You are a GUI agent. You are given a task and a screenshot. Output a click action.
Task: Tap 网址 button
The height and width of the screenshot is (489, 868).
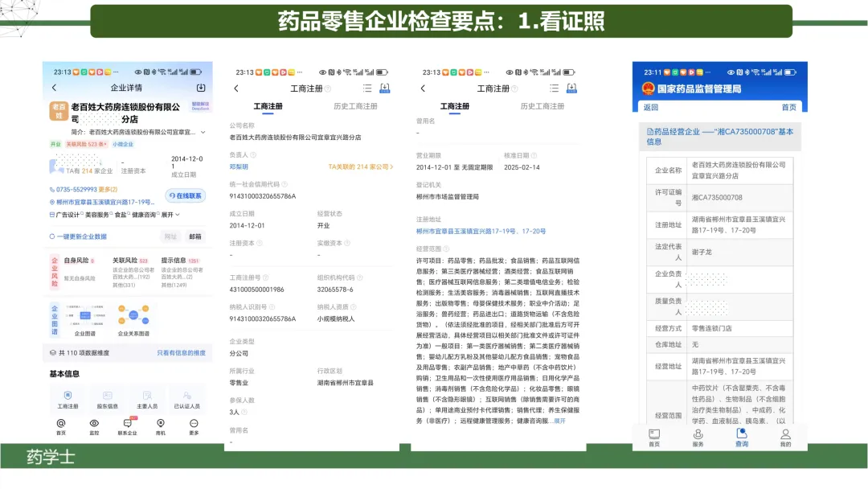click(170, 236)
